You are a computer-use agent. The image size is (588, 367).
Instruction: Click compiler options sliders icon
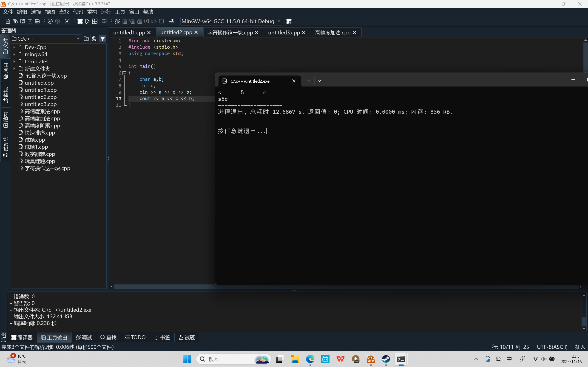tap(105, 21)
